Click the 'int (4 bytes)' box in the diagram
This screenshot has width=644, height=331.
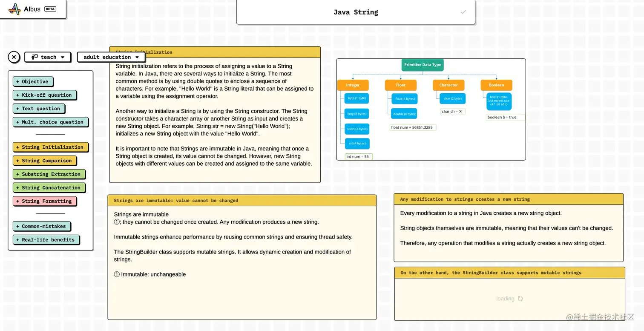357,144
